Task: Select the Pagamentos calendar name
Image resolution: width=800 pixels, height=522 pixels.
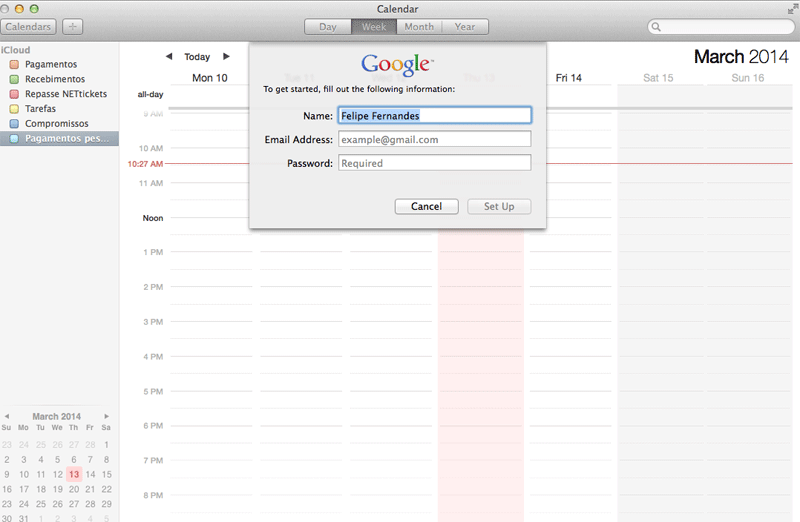Action: (x=51, y=64)
